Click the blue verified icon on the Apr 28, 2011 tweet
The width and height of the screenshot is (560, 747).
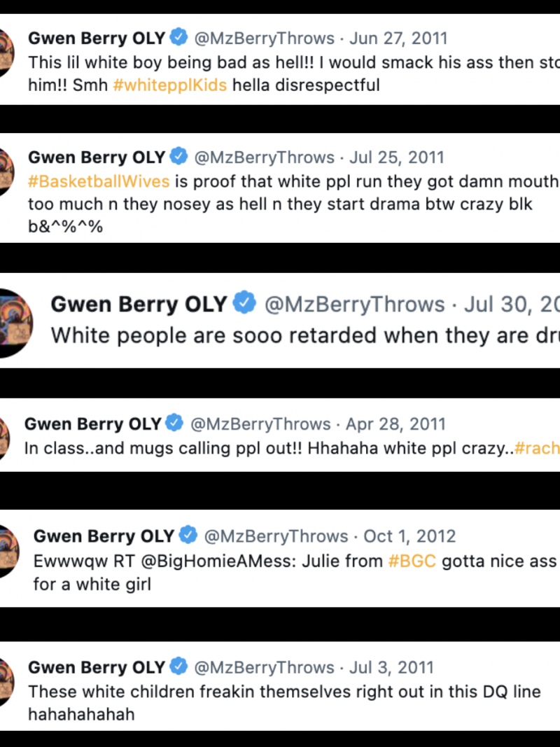pyautogui.click(x=176, y=424)
